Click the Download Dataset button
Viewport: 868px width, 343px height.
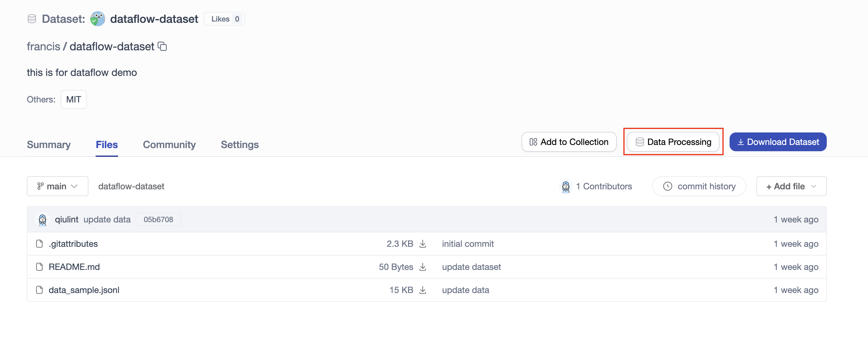(x=778, y=142)
